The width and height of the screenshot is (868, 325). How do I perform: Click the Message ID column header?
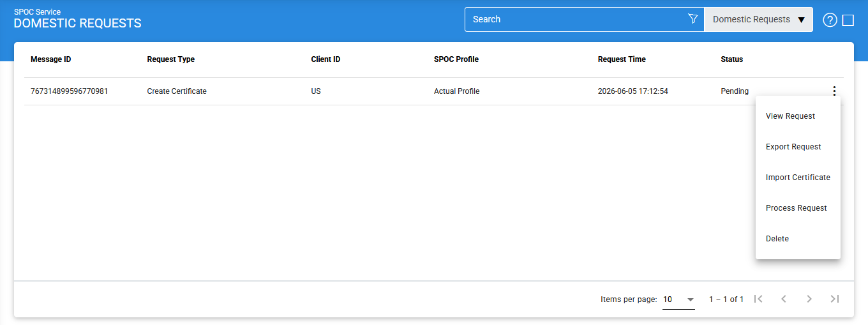pos(51,59)
